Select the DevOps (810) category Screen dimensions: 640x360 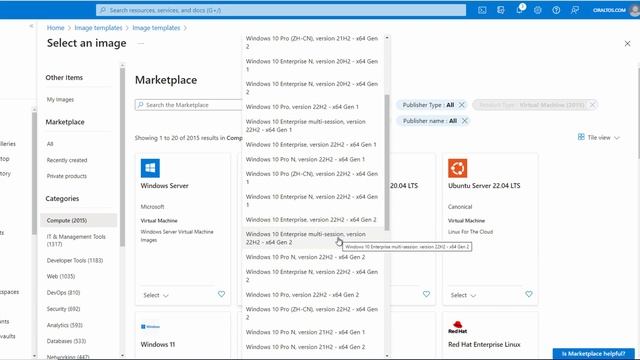point(63,293)
